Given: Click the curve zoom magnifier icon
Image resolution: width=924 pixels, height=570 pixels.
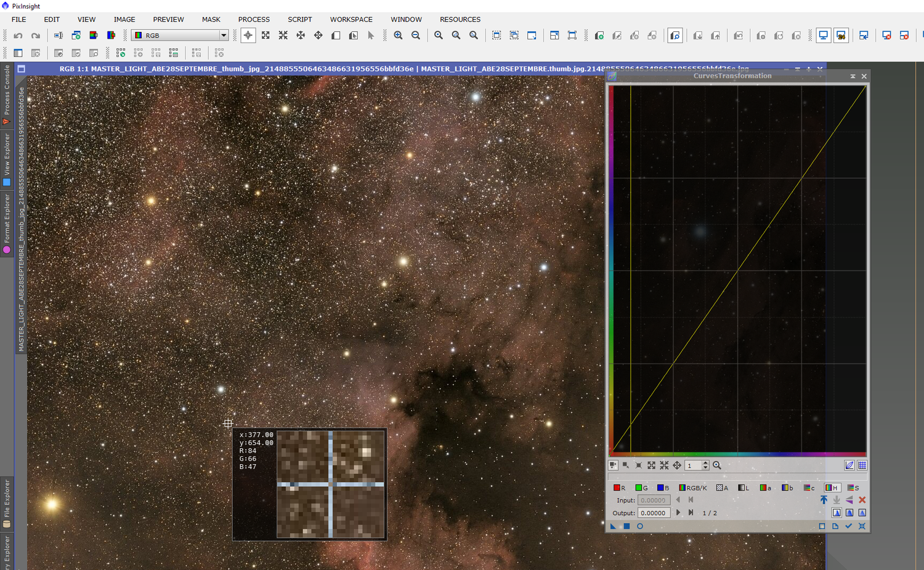Looking at the screenshot, I should [x=717, y=465].
